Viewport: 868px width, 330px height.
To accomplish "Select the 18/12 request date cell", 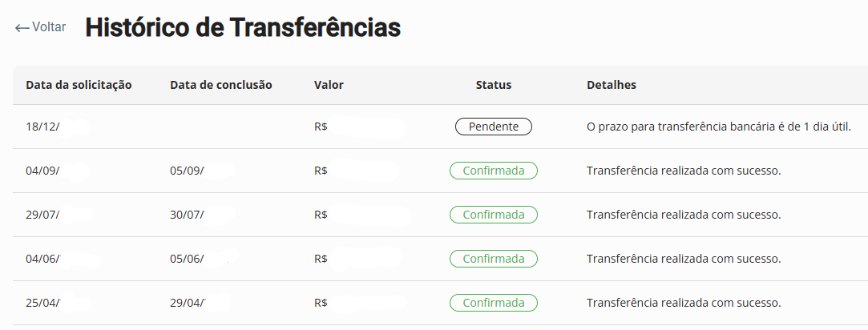I will 43,127.
